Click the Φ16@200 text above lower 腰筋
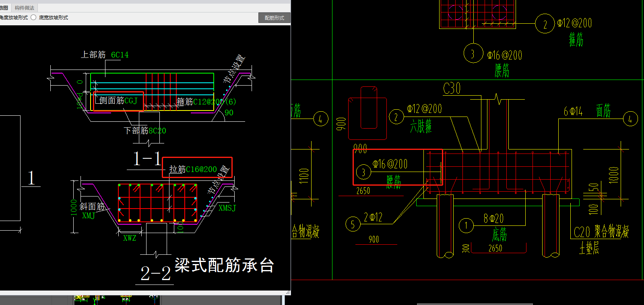Screen dimensions: 644x305 [x=390, y=164]
